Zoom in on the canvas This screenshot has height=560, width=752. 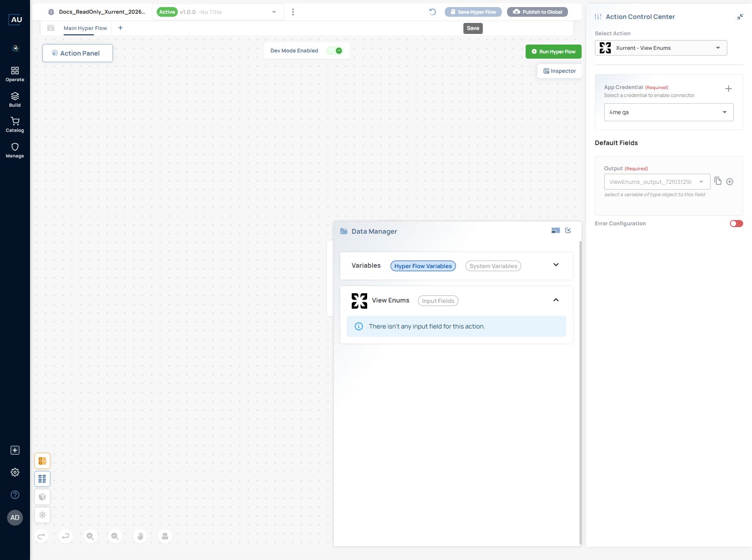click(90, 536)
